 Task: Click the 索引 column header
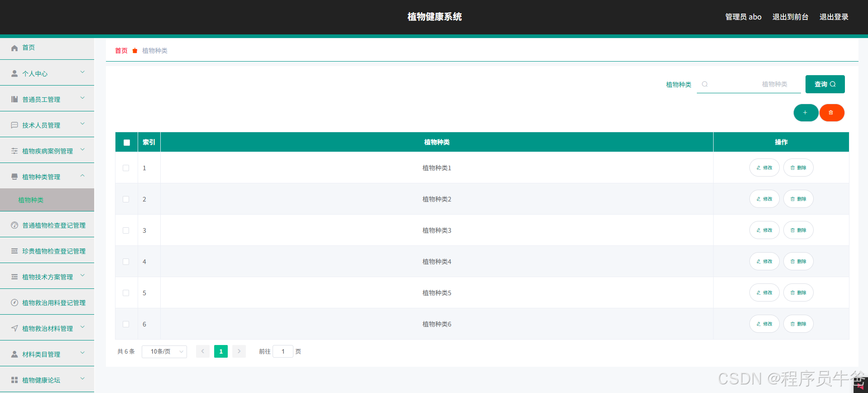tap(149, 142)
